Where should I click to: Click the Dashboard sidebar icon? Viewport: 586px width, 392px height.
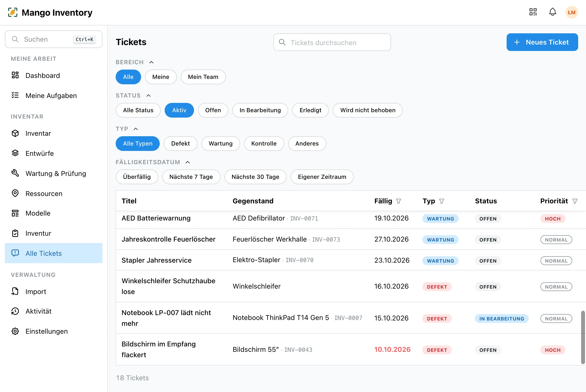15,75
